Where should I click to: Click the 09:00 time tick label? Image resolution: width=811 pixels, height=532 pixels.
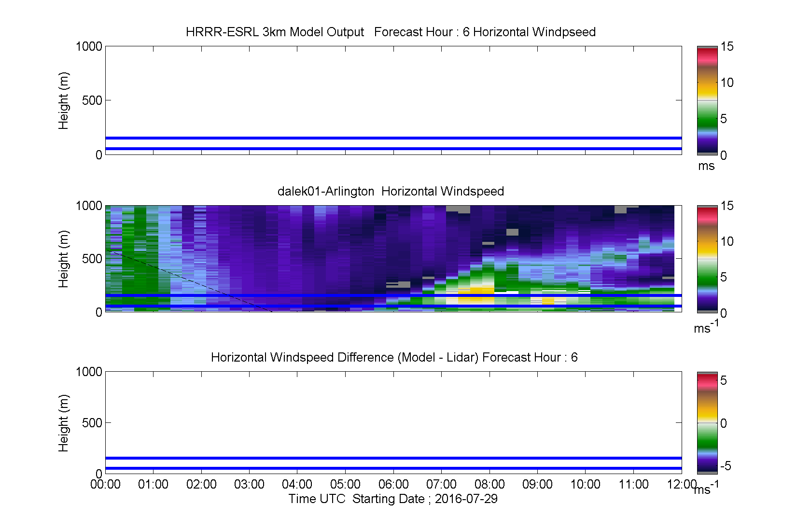point(538,484)
